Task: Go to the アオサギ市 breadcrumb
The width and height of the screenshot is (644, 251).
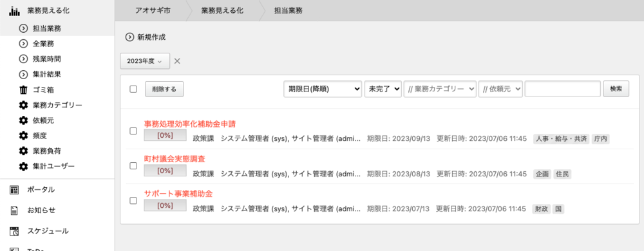Action: 153,11
